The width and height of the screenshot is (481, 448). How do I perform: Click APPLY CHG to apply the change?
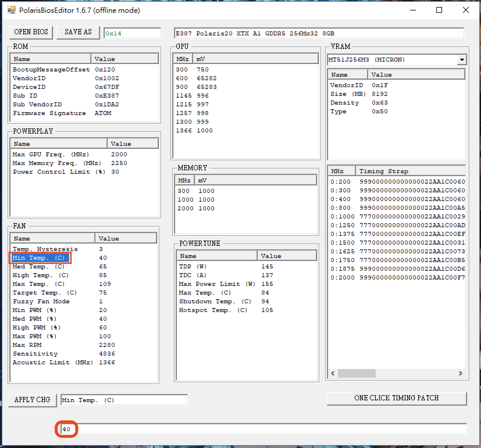32,400
